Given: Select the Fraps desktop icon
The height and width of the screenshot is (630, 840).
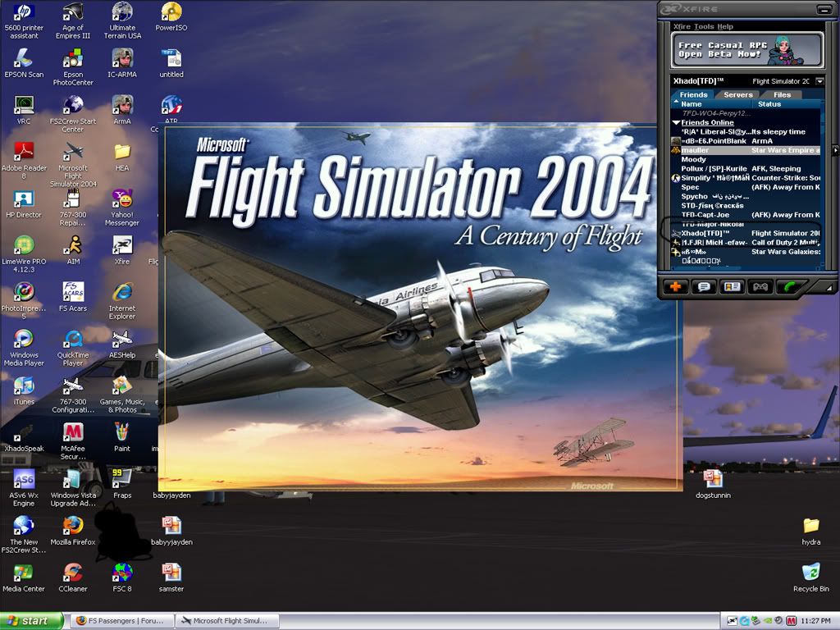Looking at the screenshot, I should click(x=122, y=484).
